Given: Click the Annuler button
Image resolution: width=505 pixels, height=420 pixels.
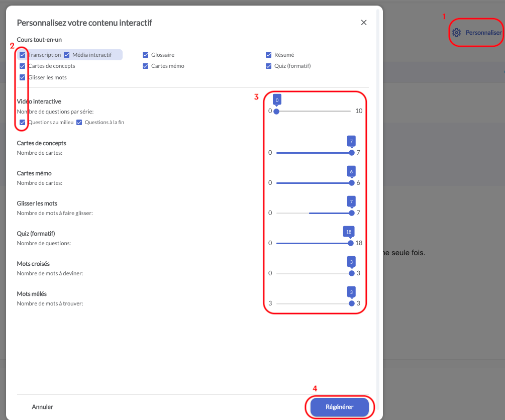Looking at the screenshot, I should pyautogui.click(x=42, y=407).
